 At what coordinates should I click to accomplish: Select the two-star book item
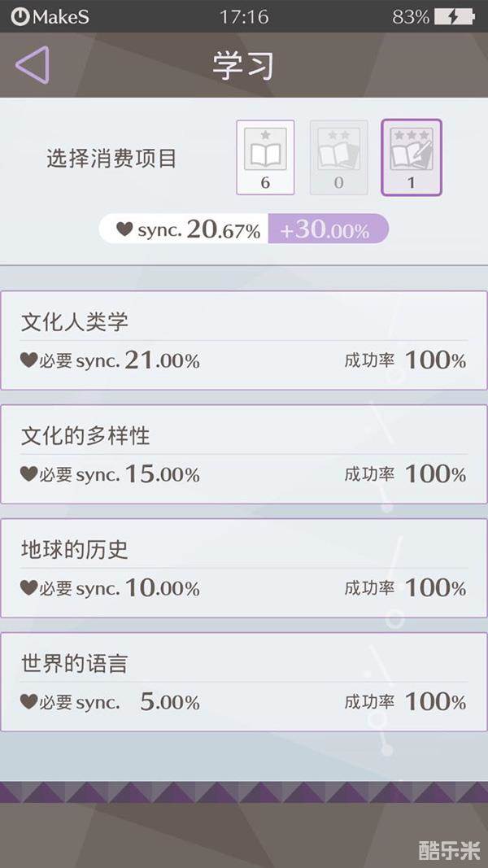(338, 157)
